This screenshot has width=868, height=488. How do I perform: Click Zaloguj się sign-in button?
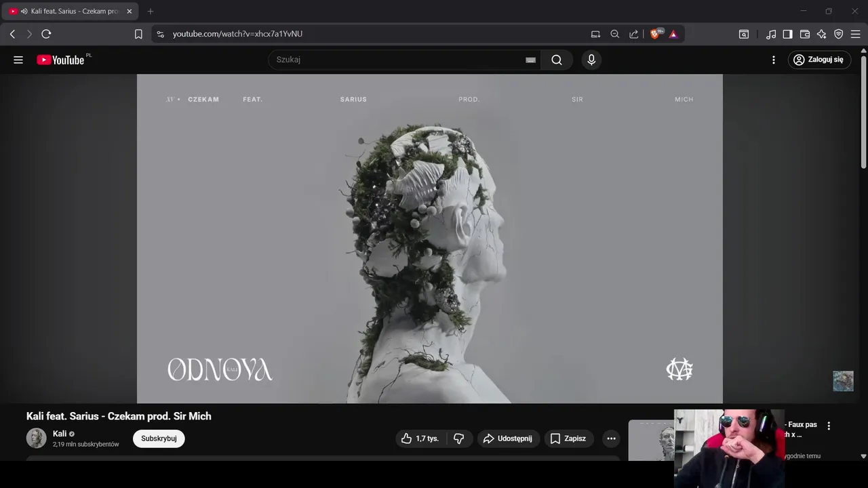tap(819, 60)
